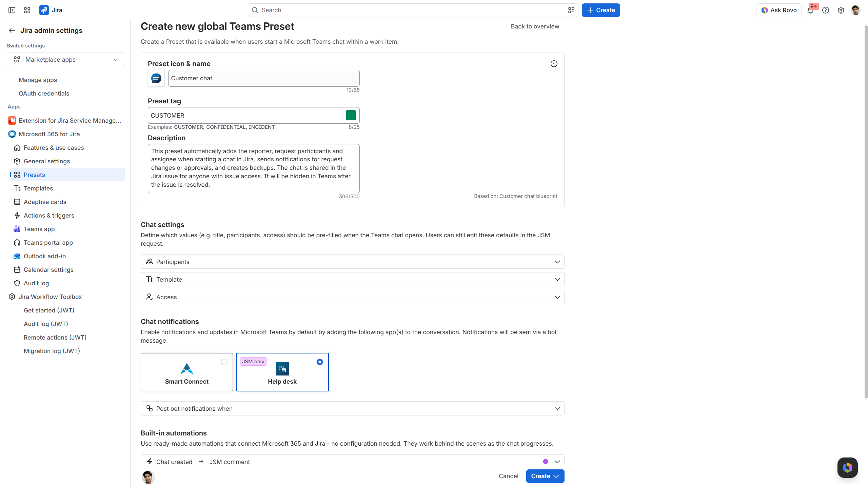Click the preset info circle icon

pos(554,64)
